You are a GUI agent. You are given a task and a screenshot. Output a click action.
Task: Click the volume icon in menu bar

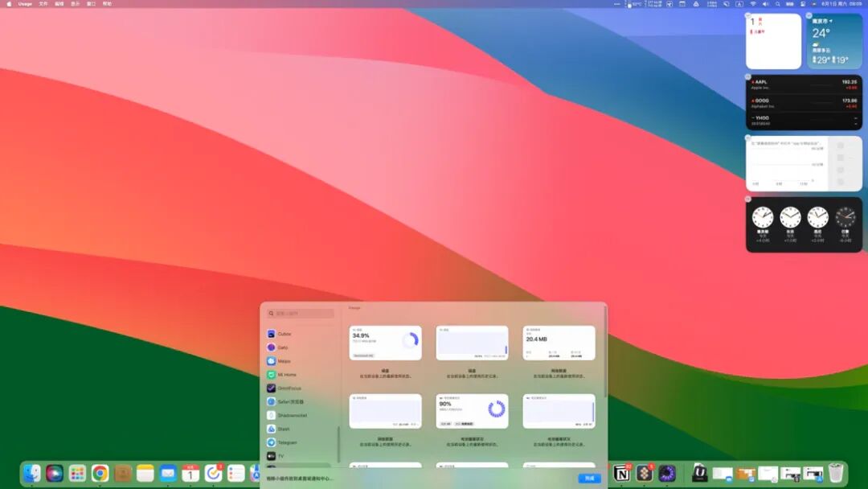(x=766, y=4)
